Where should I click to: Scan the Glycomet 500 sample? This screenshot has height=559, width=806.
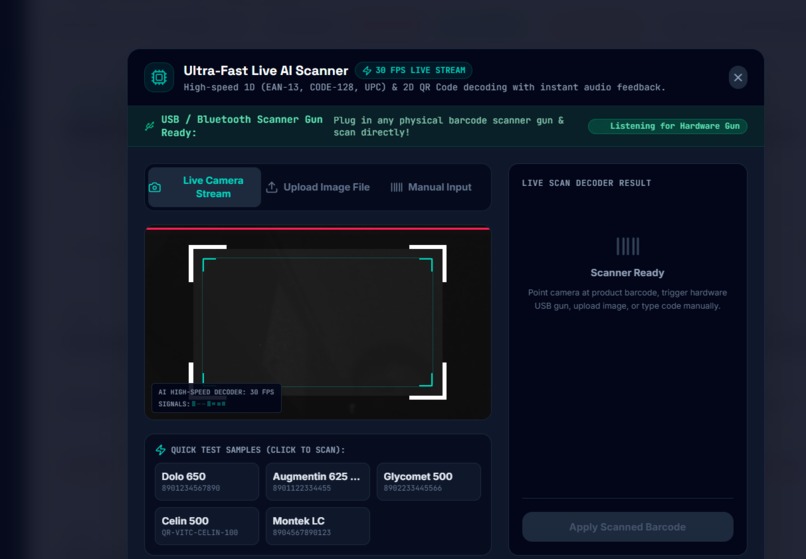[x=429, y=481]
